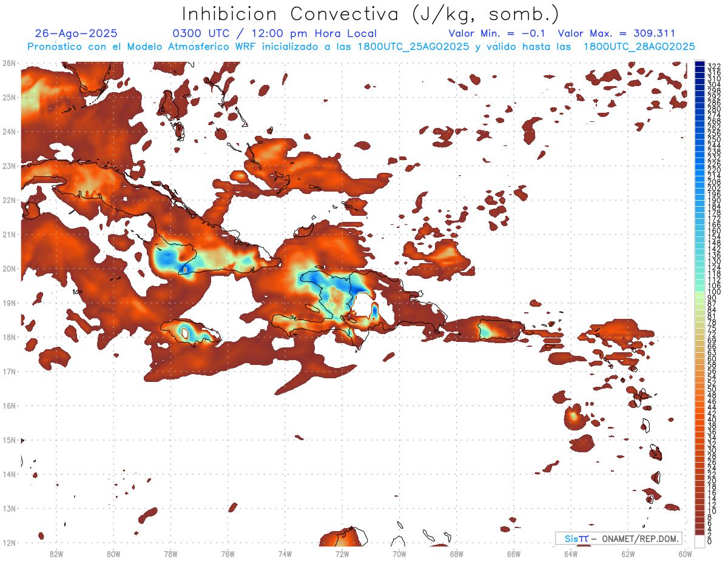This screenshot has width=728, height=562.
Task: Click the 68W longitude label
Action: tap(457, 554)
